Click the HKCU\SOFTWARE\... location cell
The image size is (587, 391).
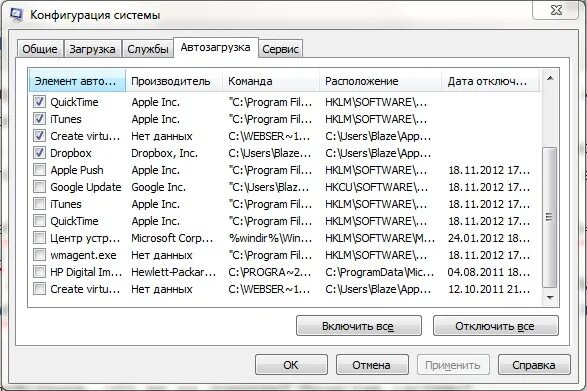[x=377, y=187]
